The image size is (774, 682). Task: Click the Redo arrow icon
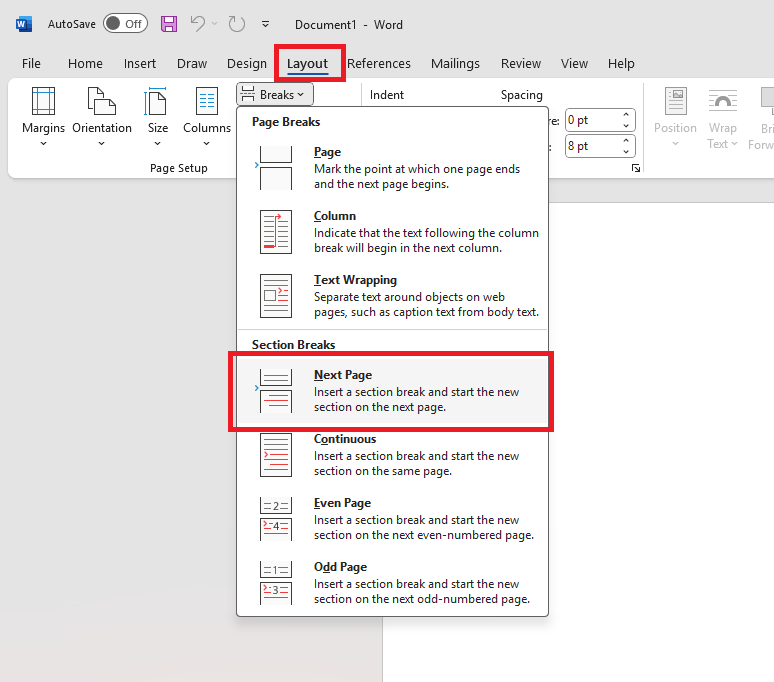tap(236, 23)
